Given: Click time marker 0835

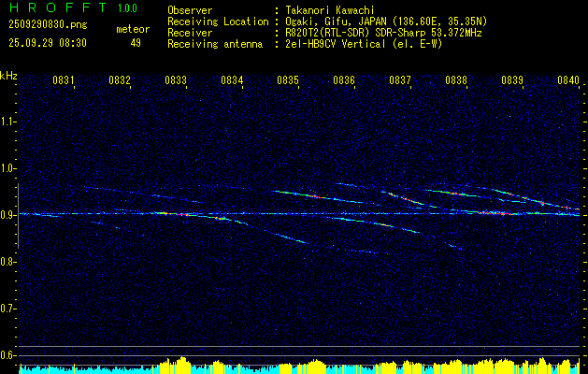Looking at the screenshot, I should (x=288, y=80).
